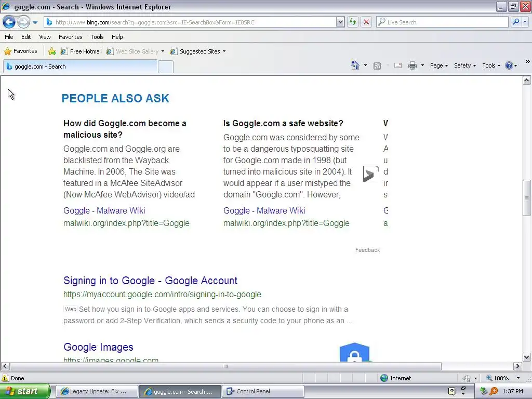Screen dimensions: 532x399
Task: Switch to Legacy Update taskbar window
Action: point(97,391)
